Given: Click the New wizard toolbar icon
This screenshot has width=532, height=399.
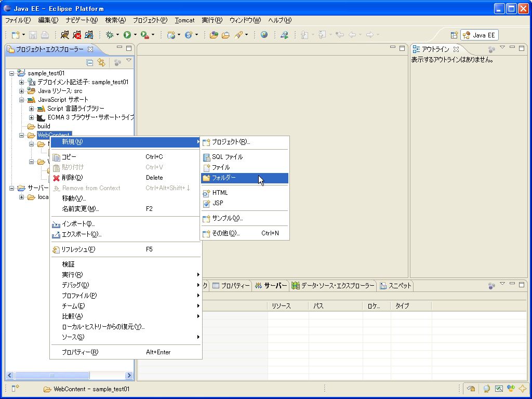Looking at the screenshot, I should [x=16, y=35].
